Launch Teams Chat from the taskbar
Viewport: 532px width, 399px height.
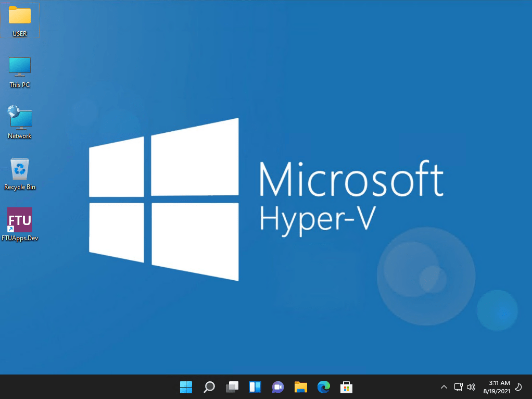point(278,387)
